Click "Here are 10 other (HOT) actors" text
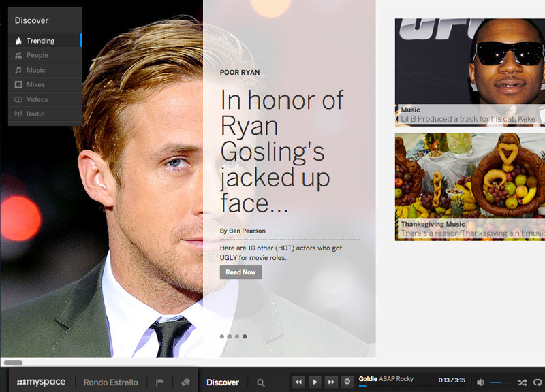Viewport: 545px width, 392px height. [x=281, y=252]
